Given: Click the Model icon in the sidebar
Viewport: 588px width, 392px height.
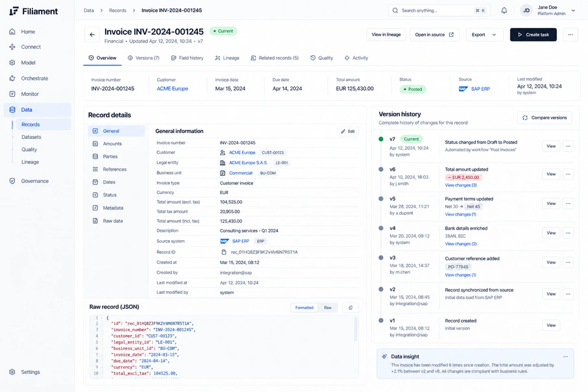Looking at the screenshot, I should [12, 63].
